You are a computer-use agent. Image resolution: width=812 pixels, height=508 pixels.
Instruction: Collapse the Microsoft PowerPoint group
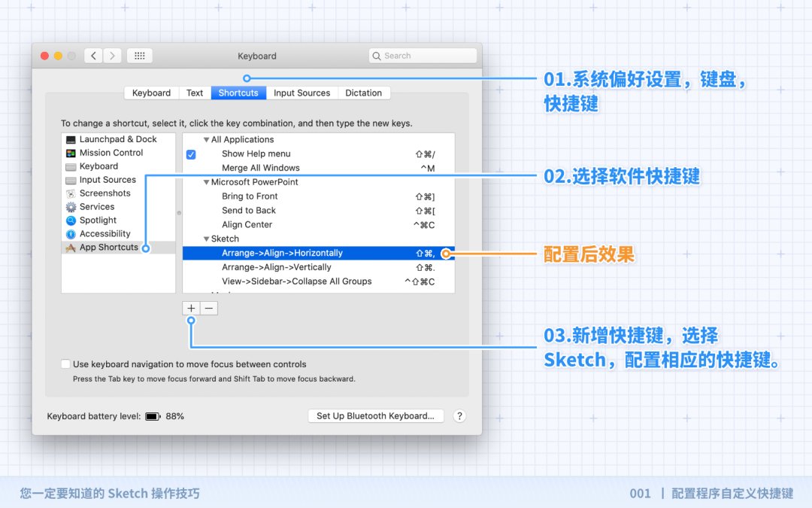206,182
